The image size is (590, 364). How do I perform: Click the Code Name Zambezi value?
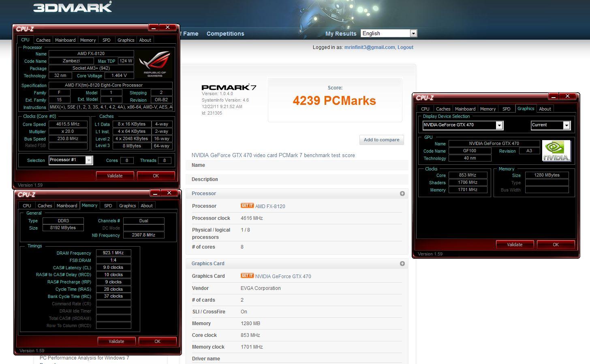[x=71, y=61]
